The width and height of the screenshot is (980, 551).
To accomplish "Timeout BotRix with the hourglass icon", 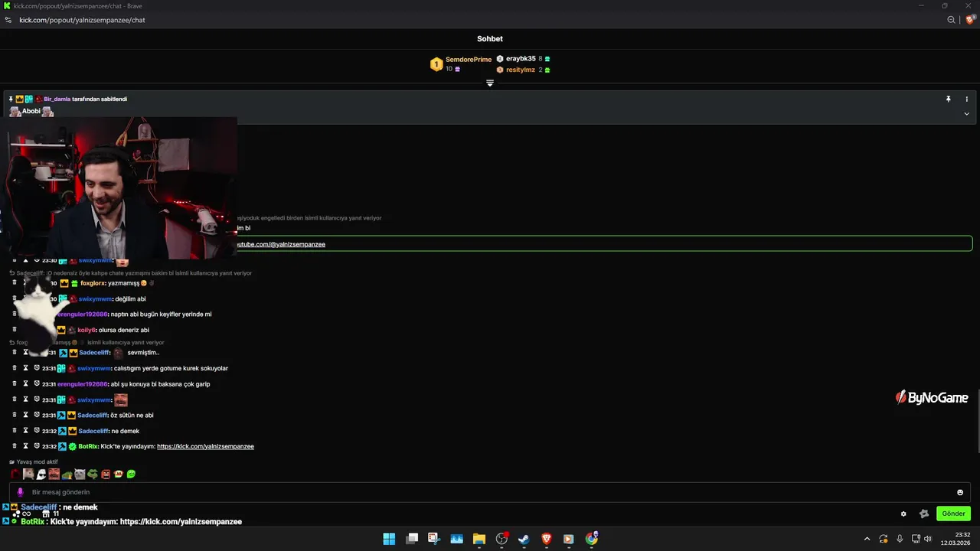I will 25,446.
